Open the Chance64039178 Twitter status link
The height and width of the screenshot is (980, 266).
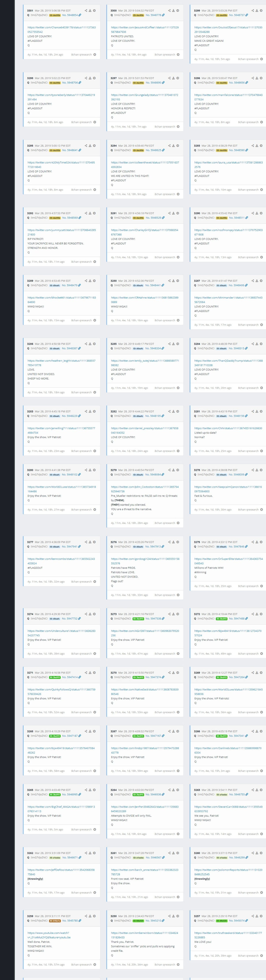[62, 30]
